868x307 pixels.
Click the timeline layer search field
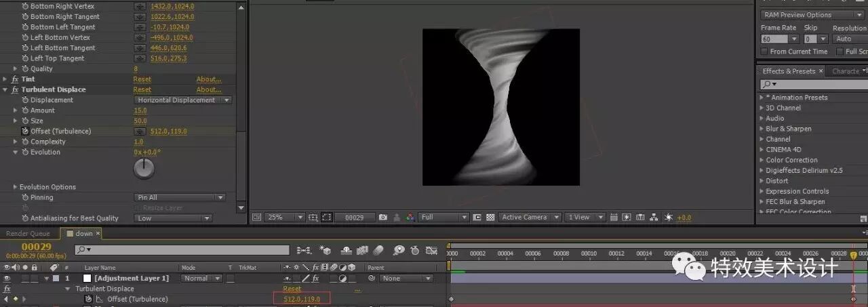point(182,250)
